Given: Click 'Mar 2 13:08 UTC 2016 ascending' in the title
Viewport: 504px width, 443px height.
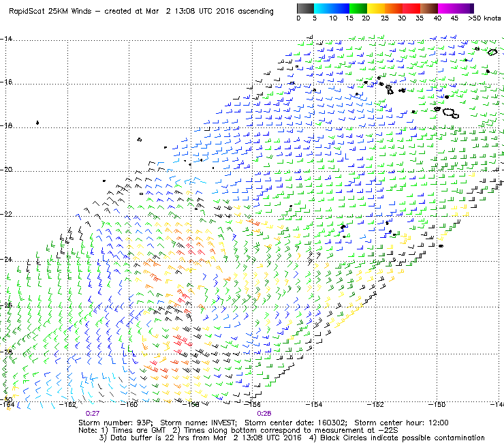Looking at the screenshot, I should [x=210, y=12].
